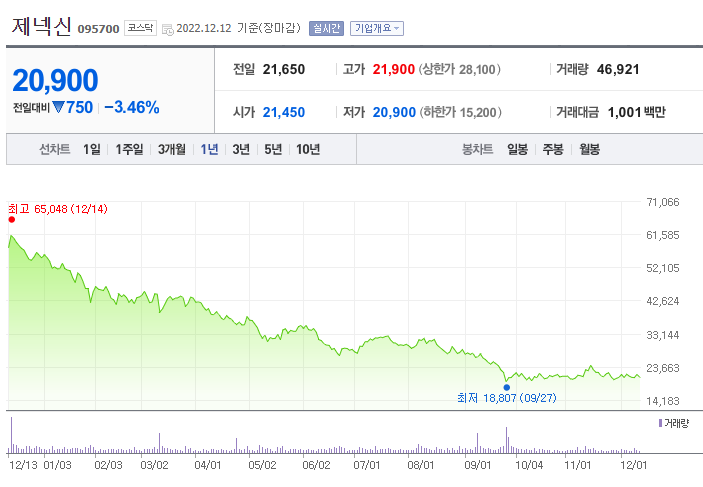This screenshot has height=487, width=703.
Task: Click the 실시간 real-time button
Action: tap(326, 28)
